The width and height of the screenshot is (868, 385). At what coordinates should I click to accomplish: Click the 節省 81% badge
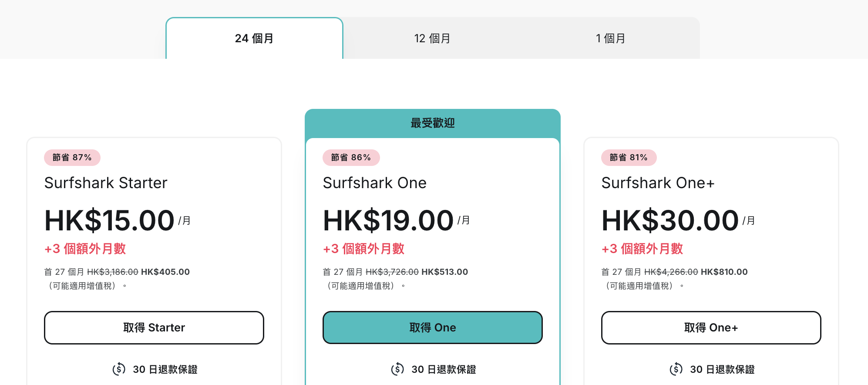[x=629, y=158]
